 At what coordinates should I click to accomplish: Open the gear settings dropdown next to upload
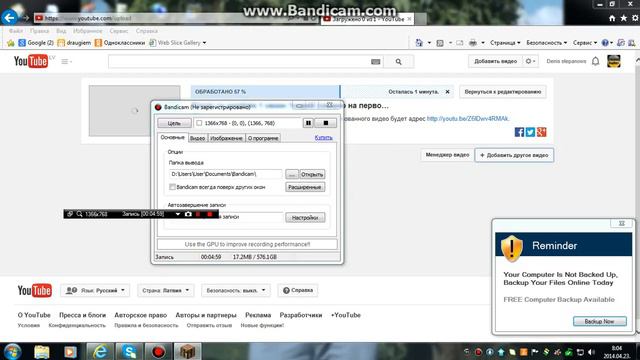(x=530, y=61)
